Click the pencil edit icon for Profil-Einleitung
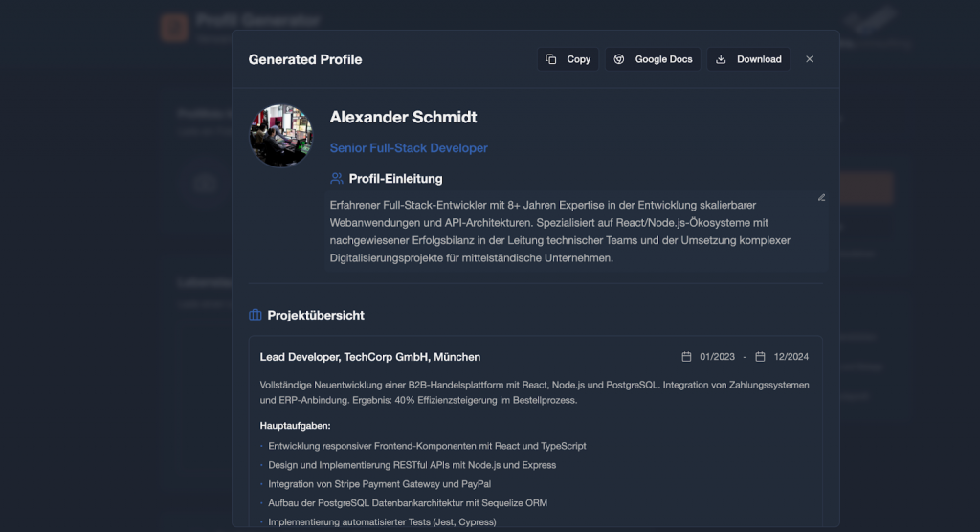Screen dimensions: 980x532 pos(821,197)
